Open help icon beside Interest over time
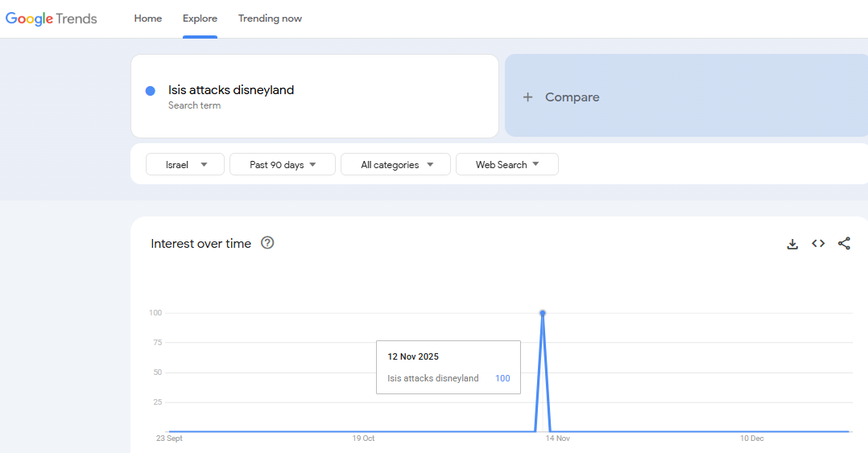Image resolution: width=868 pixels, height=453 pixels. coord(267,243)
